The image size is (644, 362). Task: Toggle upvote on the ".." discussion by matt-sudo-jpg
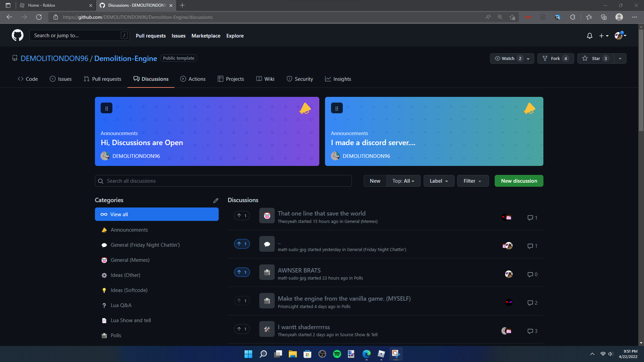(242, 244)
